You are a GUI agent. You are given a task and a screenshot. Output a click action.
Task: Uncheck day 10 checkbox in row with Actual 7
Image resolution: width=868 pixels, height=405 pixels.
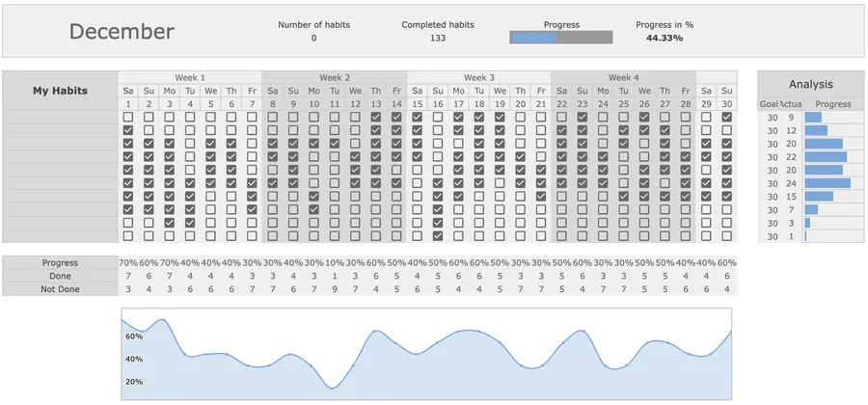313,209
